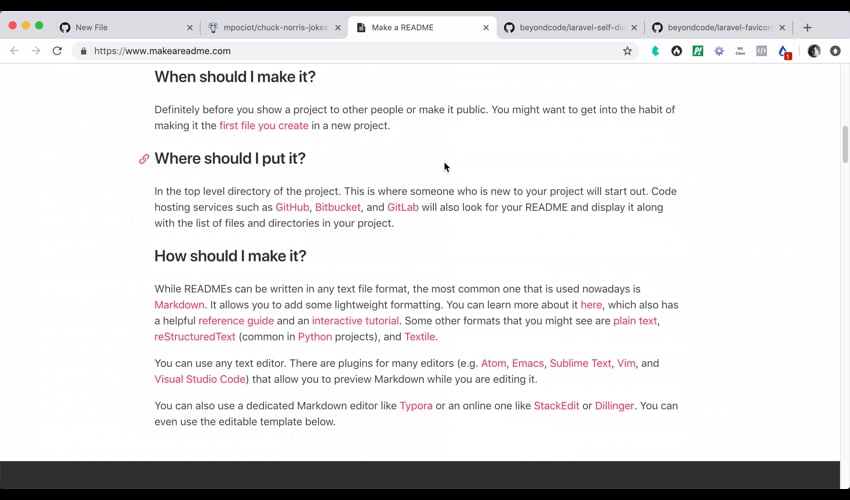The height and width of the screenshot is (500, 850).
Task: Copy anchor link for 'Where should I put it?'
Action: (x=144, y=159)
